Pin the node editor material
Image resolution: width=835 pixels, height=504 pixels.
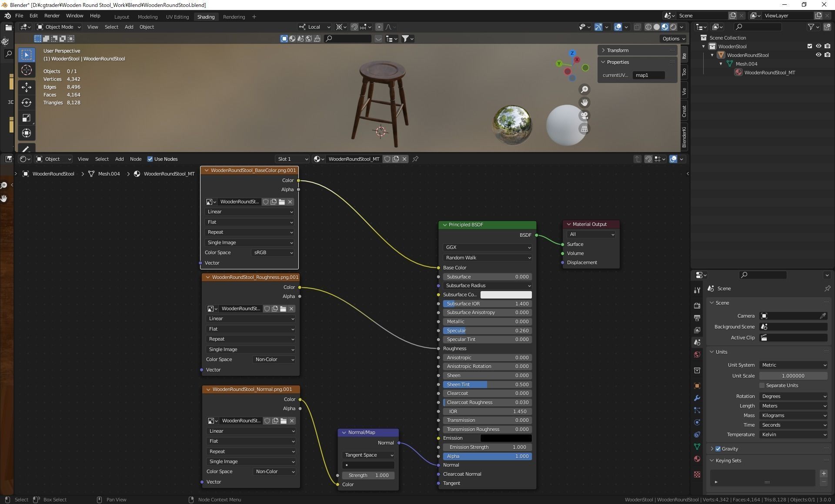415,159
